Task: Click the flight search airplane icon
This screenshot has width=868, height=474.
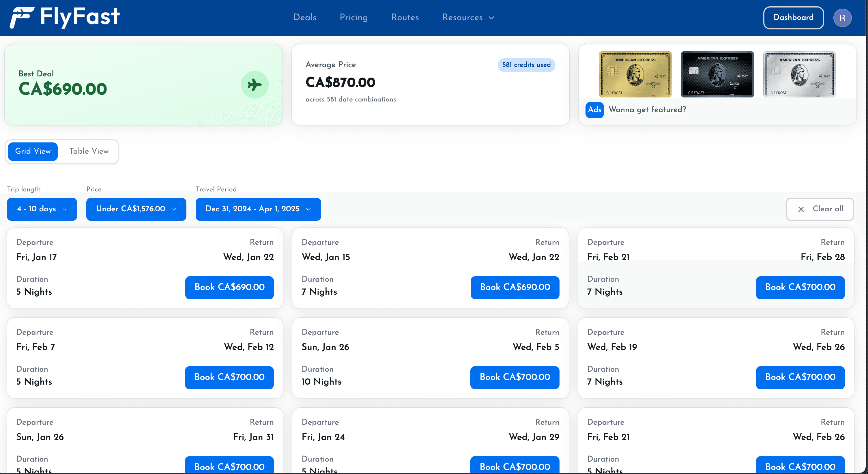Action: pyautogui.click(x=255, y=85)
